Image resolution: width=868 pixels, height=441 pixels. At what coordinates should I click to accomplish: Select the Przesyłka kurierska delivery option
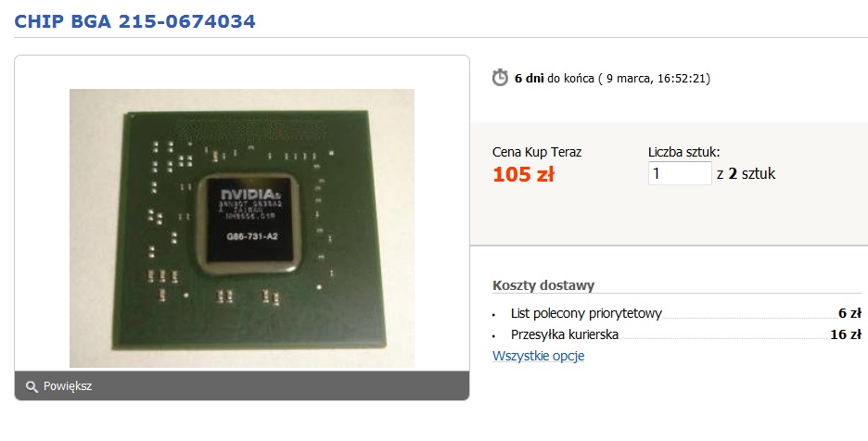565,334
